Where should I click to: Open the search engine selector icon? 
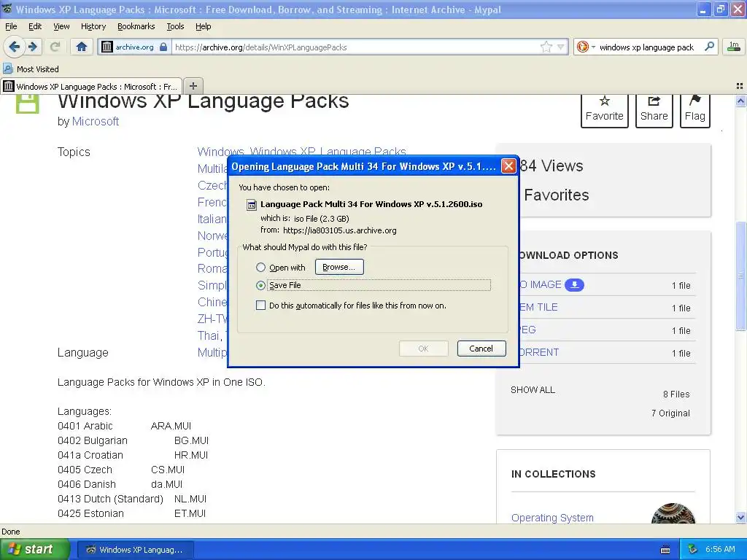coord(582,47)
